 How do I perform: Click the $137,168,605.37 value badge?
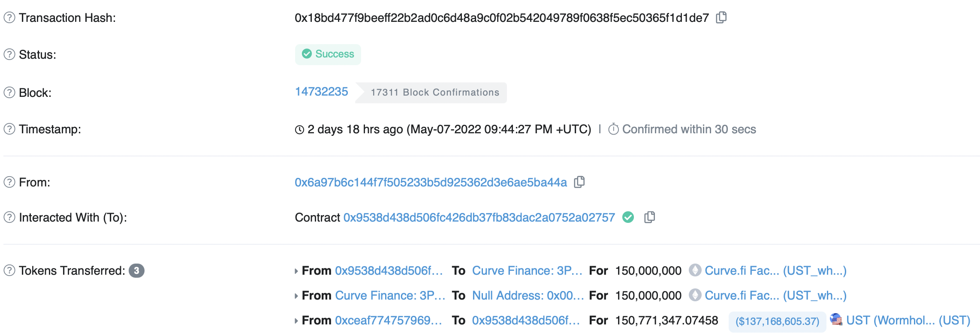coord(777,321)
